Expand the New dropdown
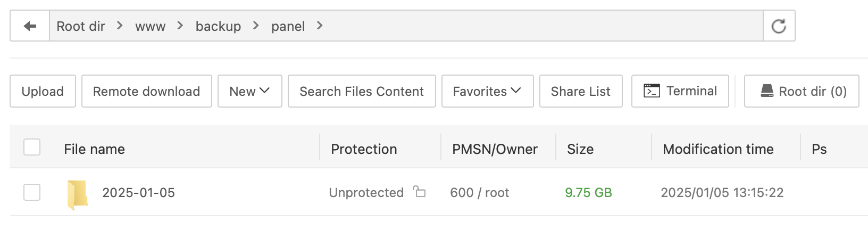 249,91
